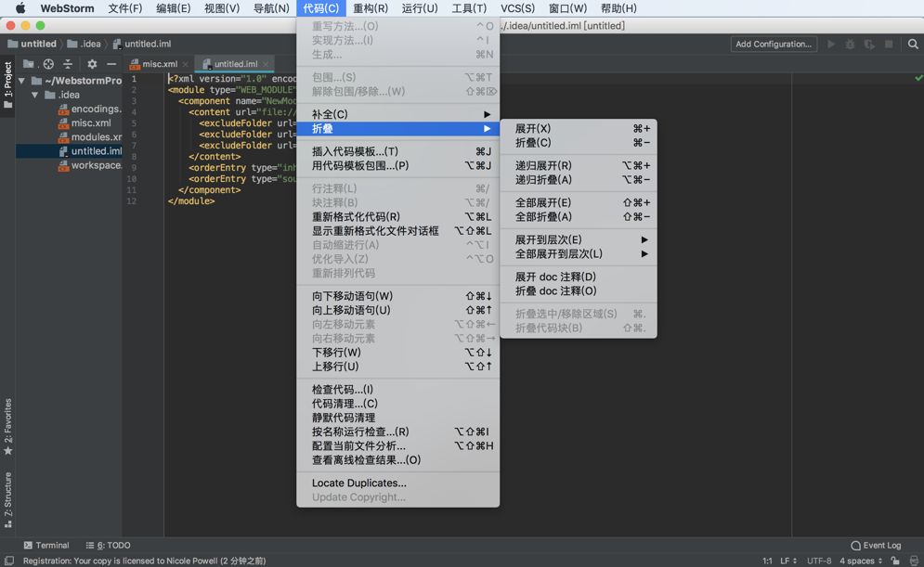924x567 pixels.
Task: Click the 1:1 cursor position indicator
Action: [x=767, y=561]
